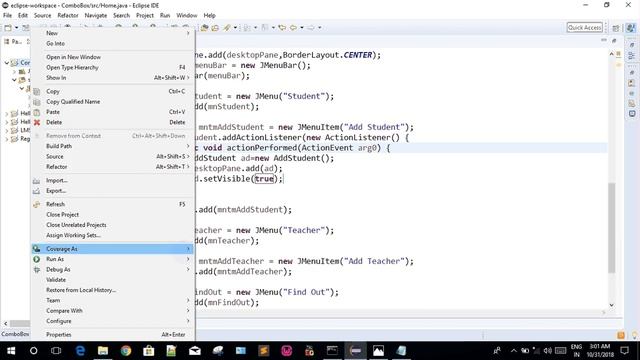Restore the editor area button

pyautogui.click(x=614, y=40)
